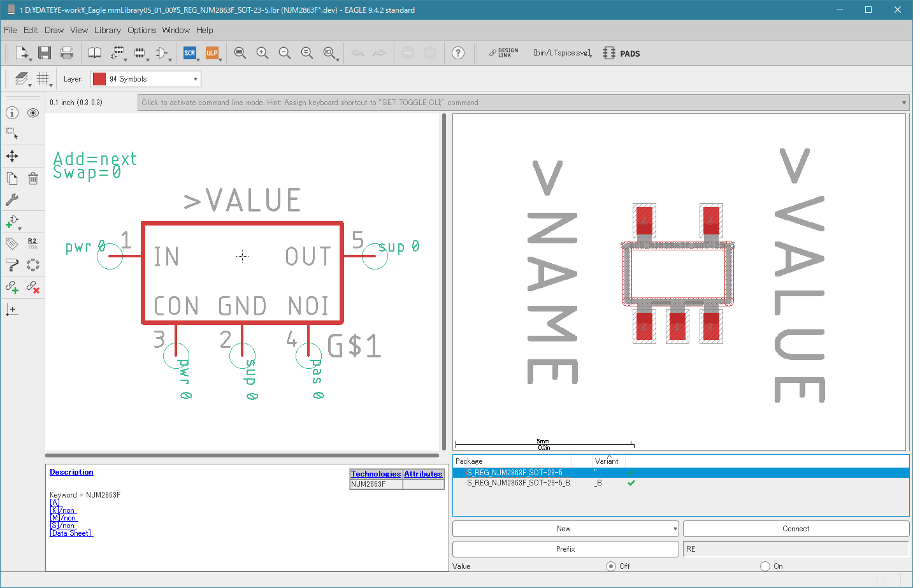Run the SCR script icon
Image resolution: width=913 pixels, height=588 pixels.
pyautogui.click(x=190, y=53)
